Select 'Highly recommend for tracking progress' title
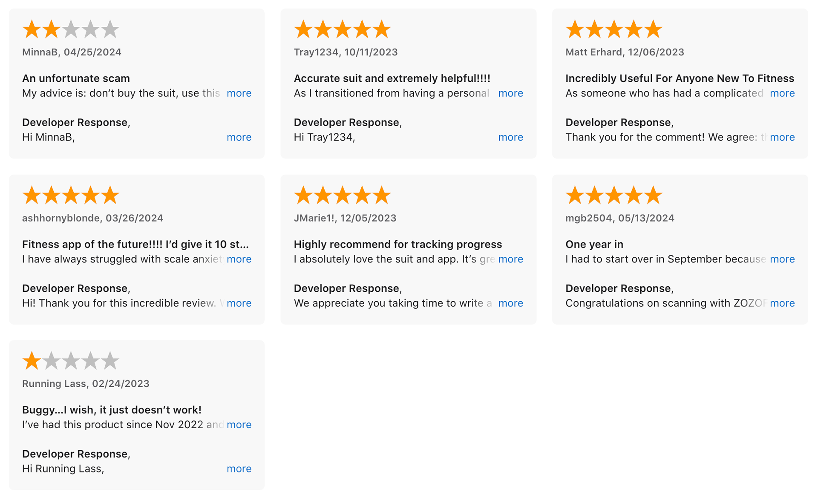The image size is (818, 504). [x=398, y=244]
